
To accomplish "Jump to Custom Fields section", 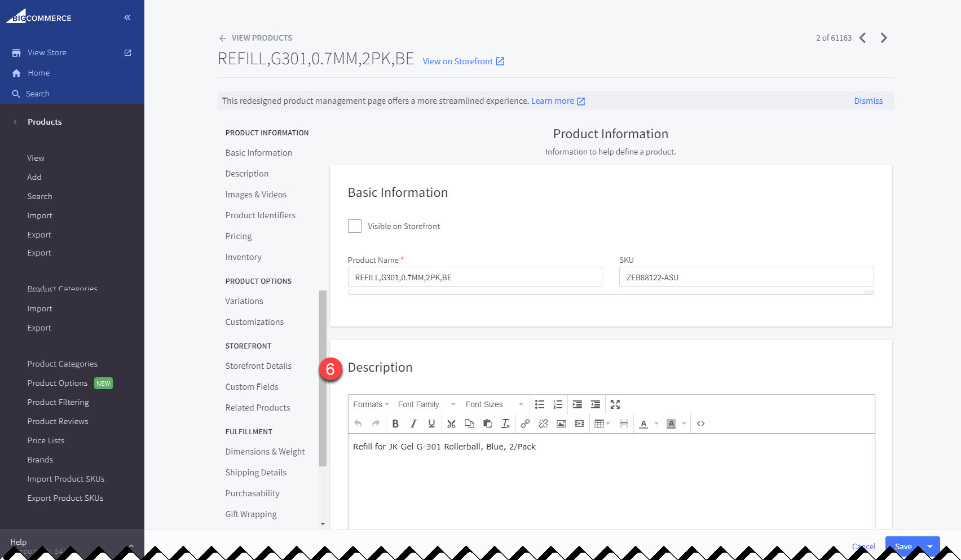I will [252, 387].
